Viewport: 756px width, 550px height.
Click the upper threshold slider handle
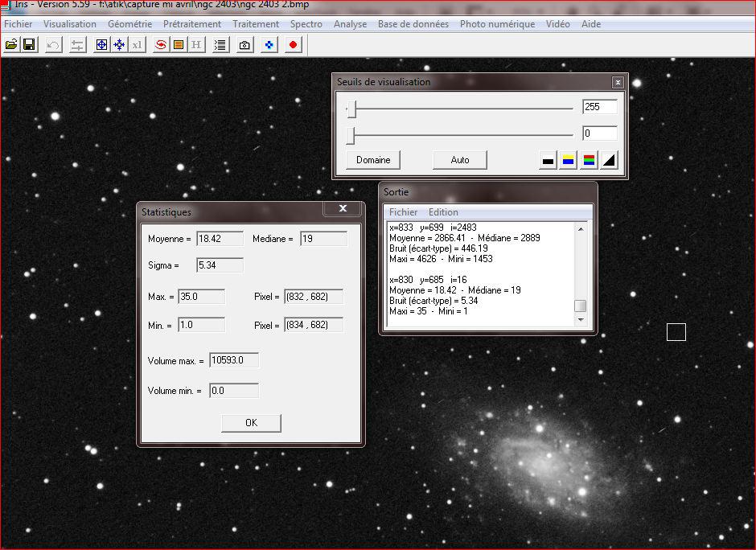351,109
